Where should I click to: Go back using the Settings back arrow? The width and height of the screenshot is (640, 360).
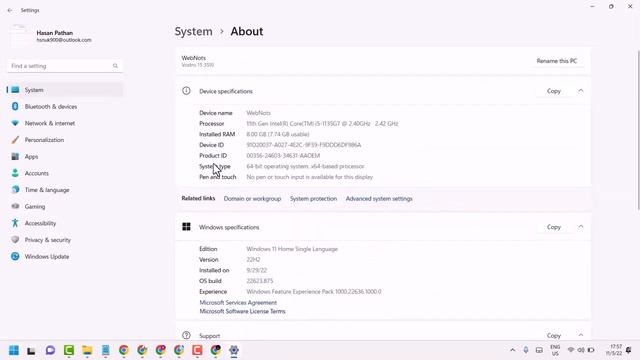pos(10,10)
